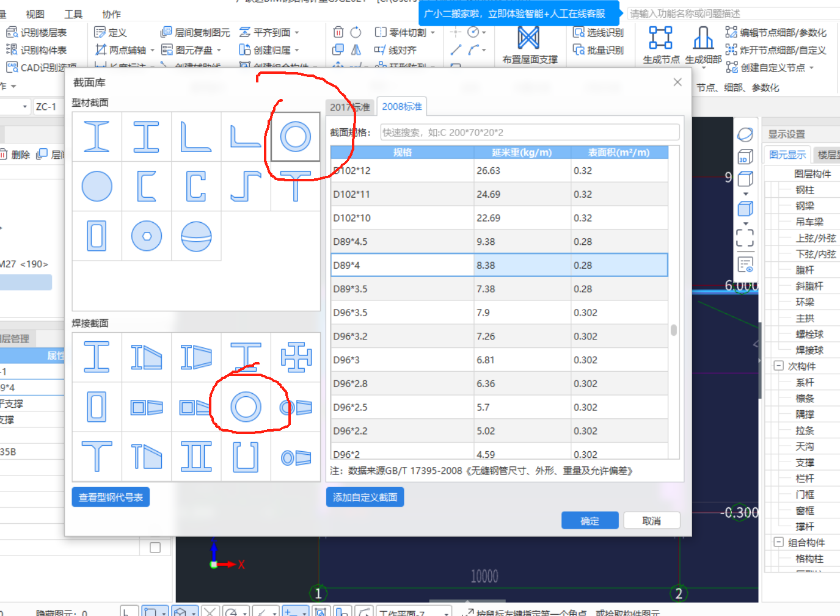
Task: Select the bolt sphere profile icon
Action: (147, 236)
